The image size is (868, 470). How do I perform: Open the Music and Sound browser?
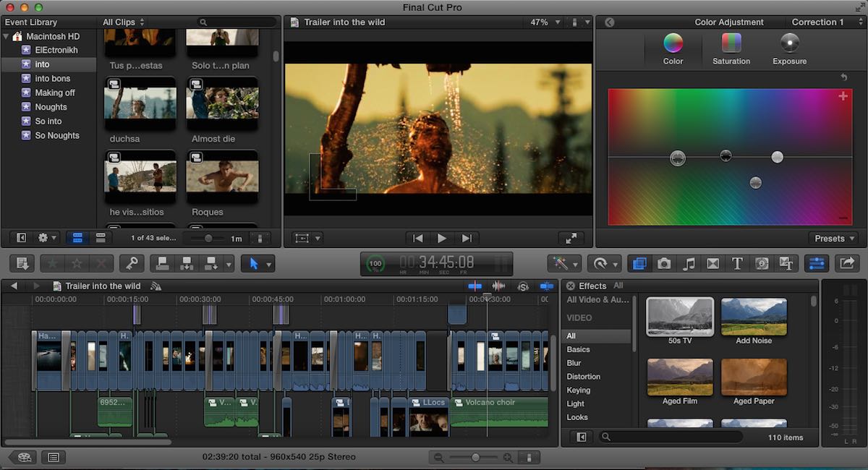pos(689,264)
